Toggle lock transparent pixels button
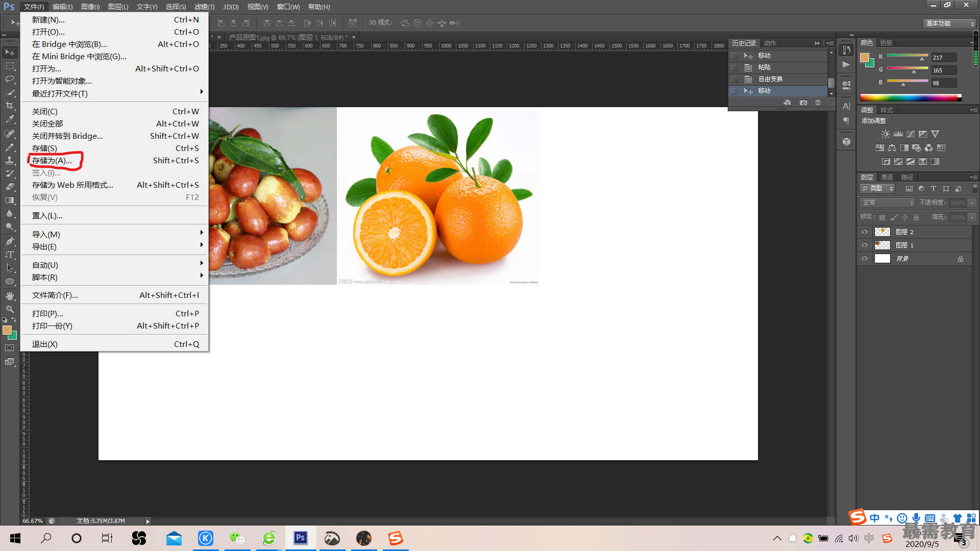Image resolution: width=980 pixels, height=551 pixels. tap(883, 217)
